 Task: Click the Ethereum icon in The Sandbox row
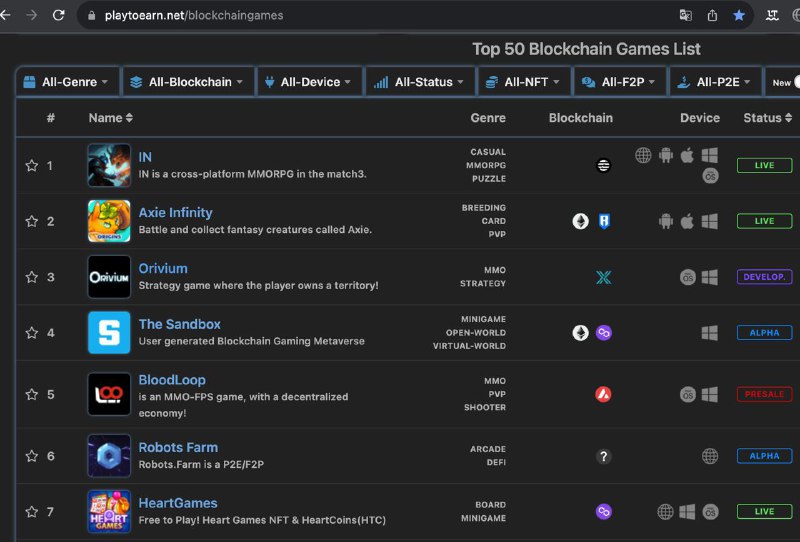coord(581,333)
